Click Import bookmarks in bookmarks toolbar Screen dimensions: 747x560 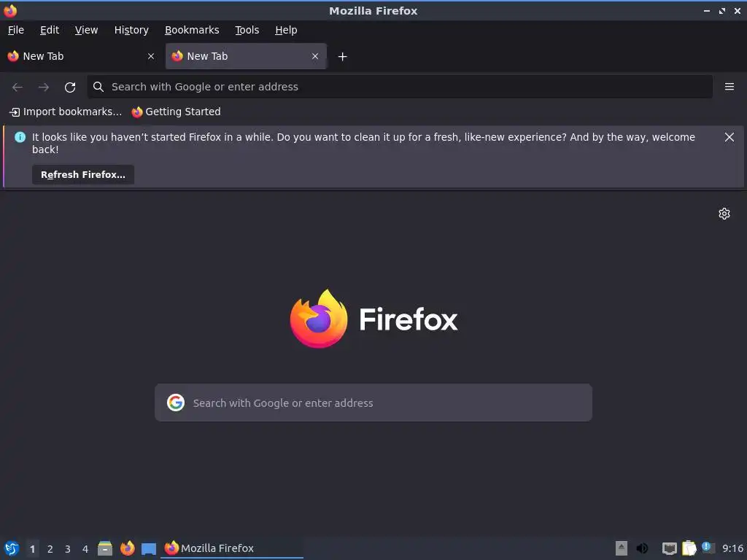click(x=66, y=112)
